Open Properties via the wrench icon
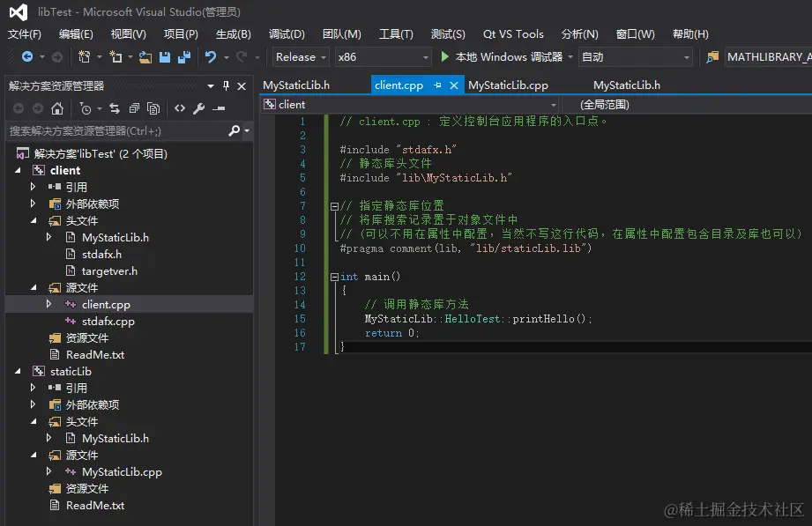Image resolution: width=812 pixels, height=526 pixels. click(199, 108)
